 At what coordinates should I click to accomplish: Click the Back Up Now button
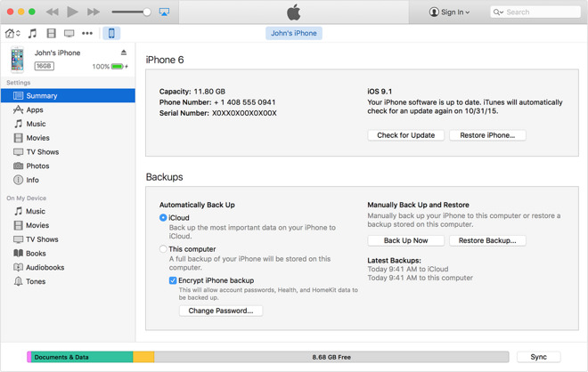(405, 240)
